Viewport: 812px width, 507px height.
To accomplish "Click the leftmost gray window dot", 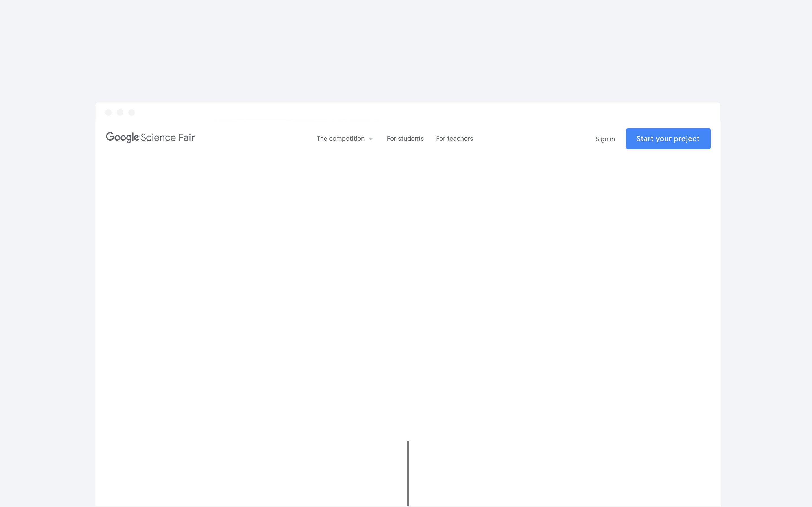I will coord(108,112).
